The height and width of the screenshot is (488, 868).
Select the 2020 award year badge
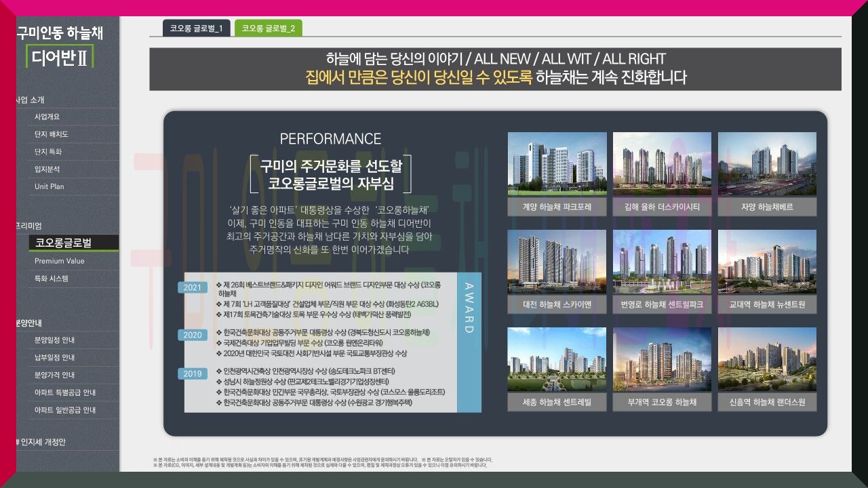[193, 335]
